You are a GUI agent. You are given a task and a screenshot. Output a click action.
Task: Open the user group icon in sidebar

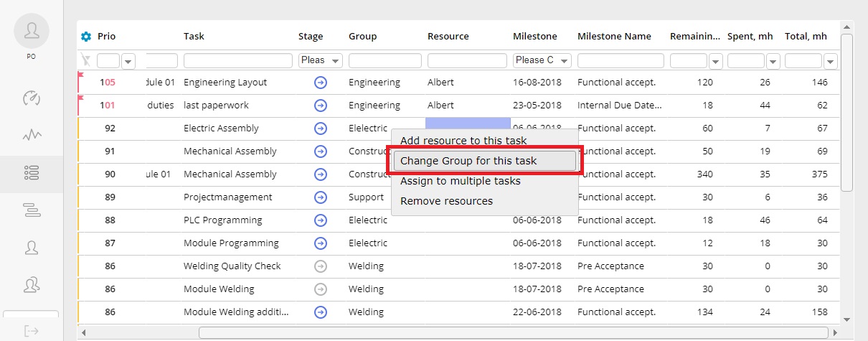click(32, 285)
